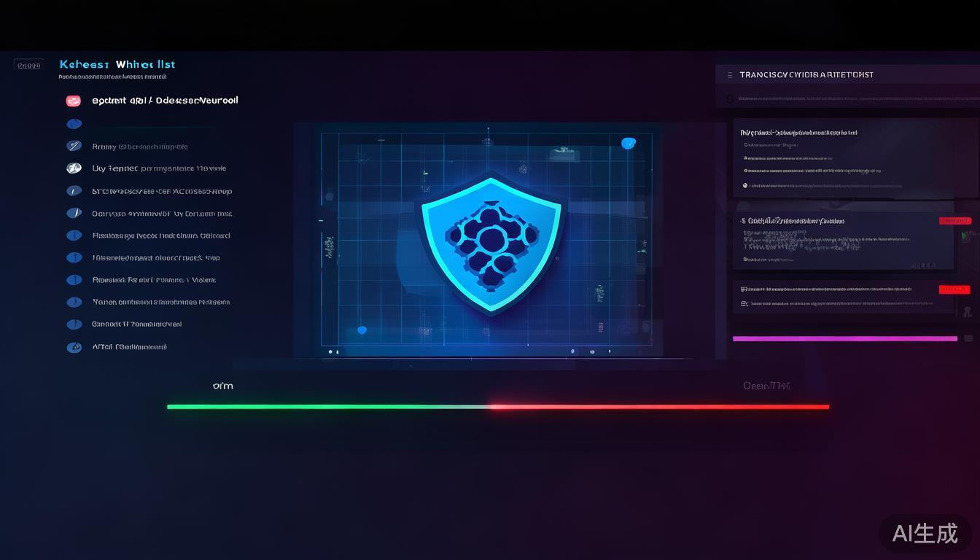Toggle the blue dot marker on the grid map

pyautogui.click(x=362, y=330)
